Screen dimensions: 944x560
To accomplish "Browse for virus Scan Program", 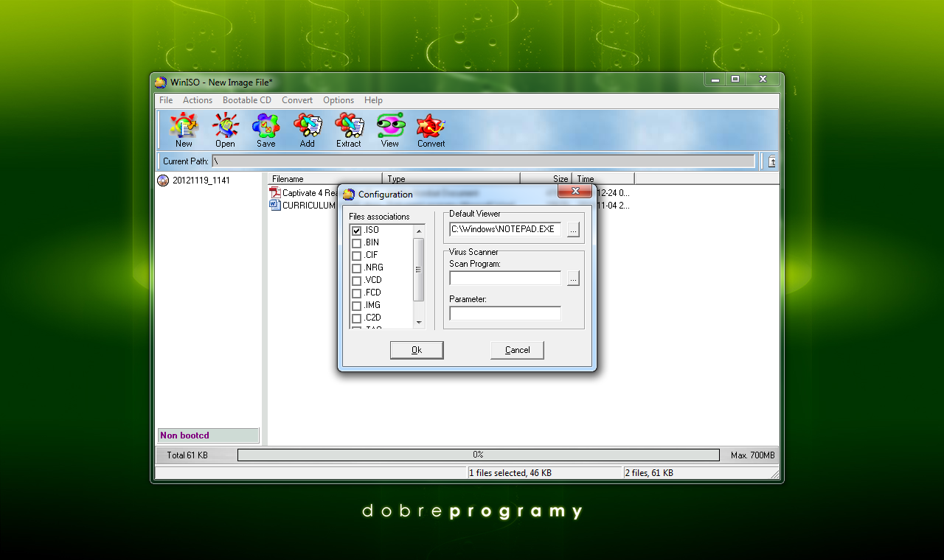I will [x=573, y=279].
